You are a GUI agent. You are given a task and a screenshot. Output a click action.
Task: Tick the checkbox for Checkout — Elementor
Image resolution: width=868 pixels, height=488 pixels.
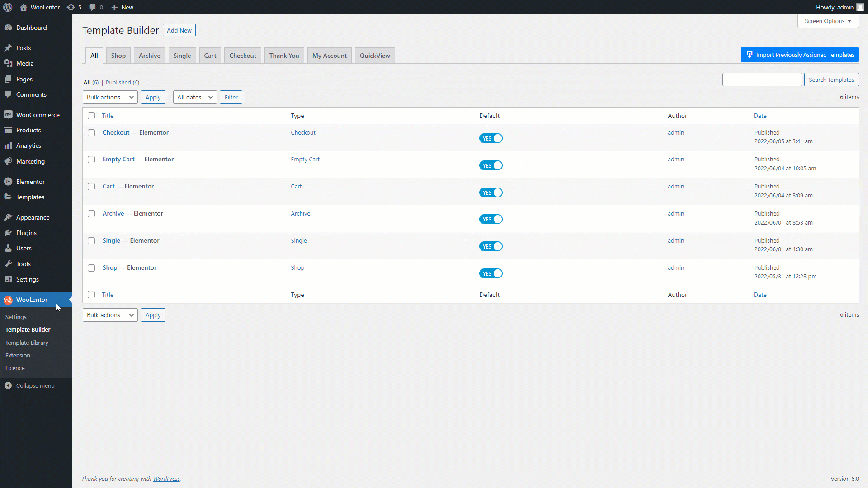pos(91,133)
